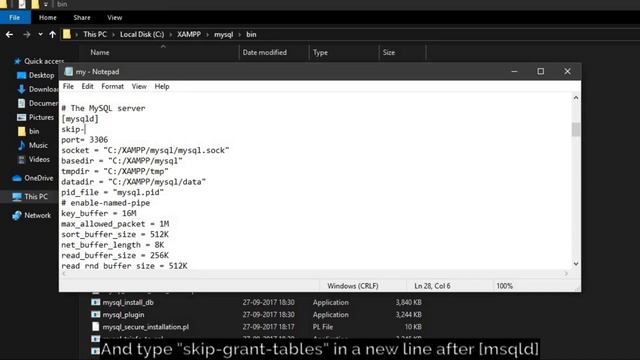Go up one folder level

click(53, 35)
